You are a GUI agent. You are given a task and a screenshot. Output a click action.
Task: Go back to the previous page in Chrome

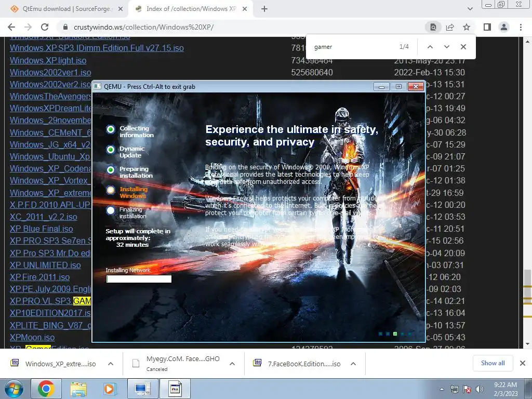pyautogui.click(x=11, y=27)
